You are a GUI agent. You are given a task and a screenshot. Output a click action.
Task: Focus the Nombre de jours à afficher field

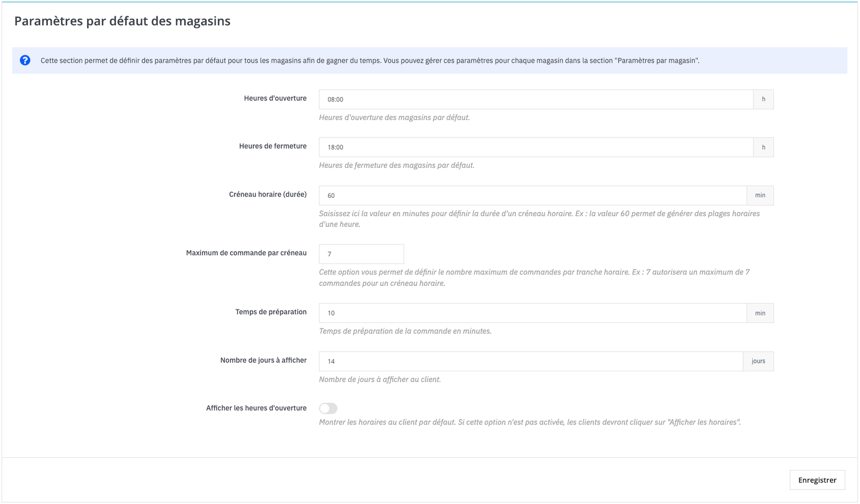[x=531, y=361]
